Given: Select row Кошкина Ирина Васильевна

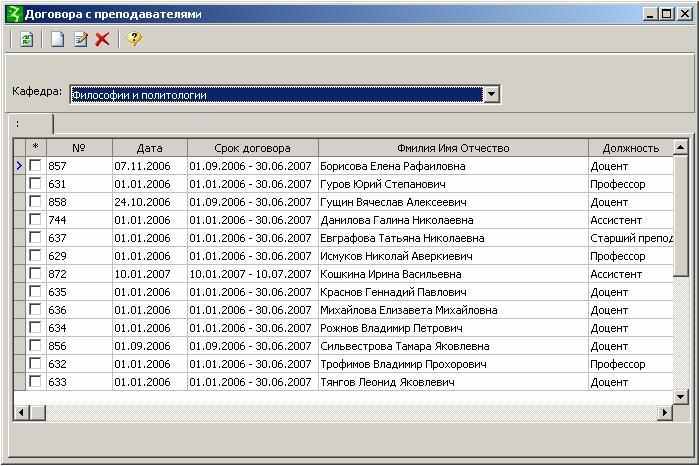Looking at the screenshot, I should point(343,274).
